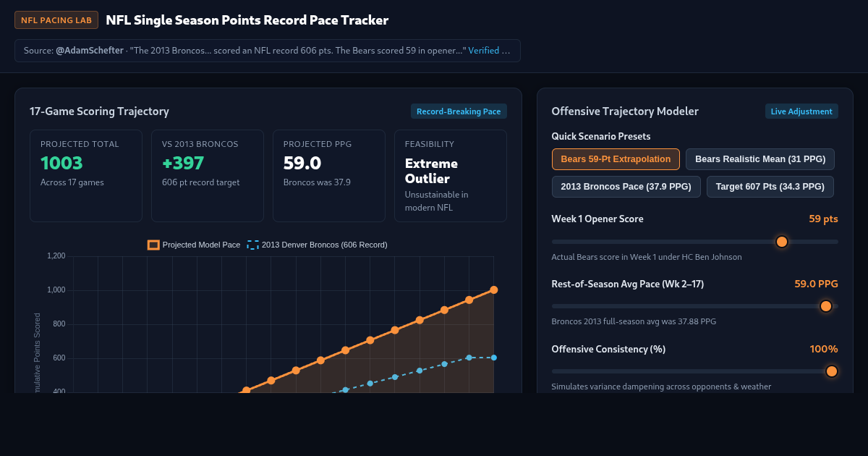
Task: Select the +397 vs Broncos value
Action: coord(183,164)
